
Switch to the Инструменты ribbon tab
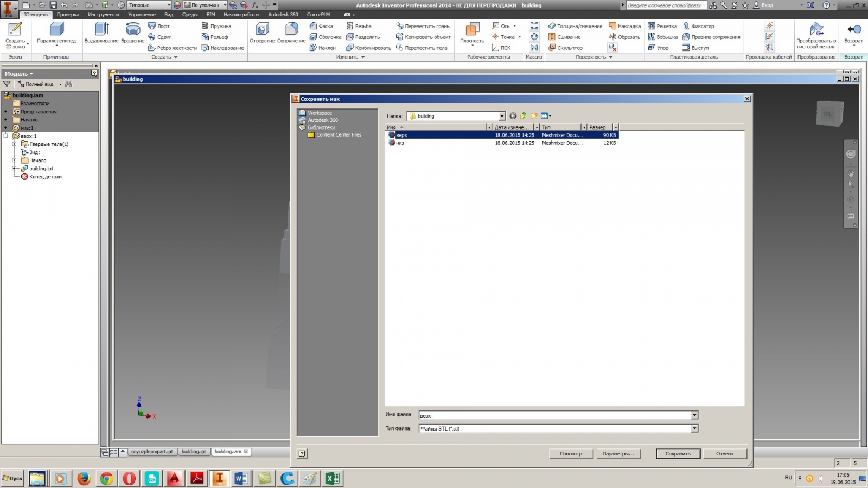click(x=103, y=15)
